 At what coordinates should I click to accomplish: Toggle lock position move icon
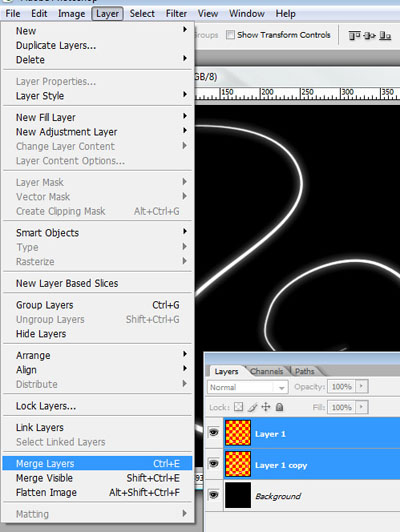(x=266, y=407)
